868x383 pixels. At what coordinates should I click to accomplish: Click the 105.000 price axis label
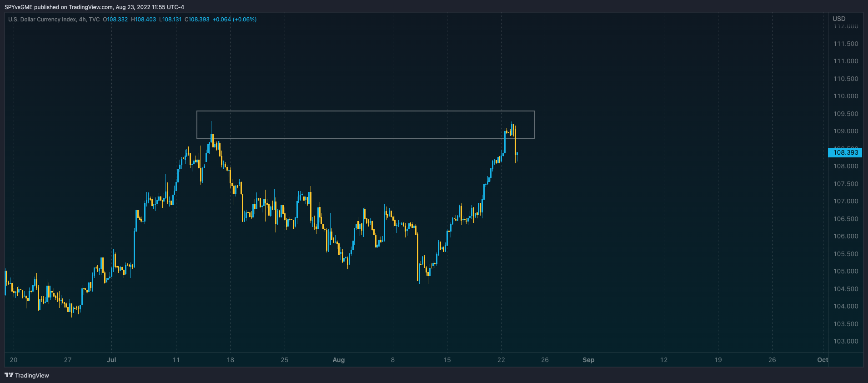(846, 271)
